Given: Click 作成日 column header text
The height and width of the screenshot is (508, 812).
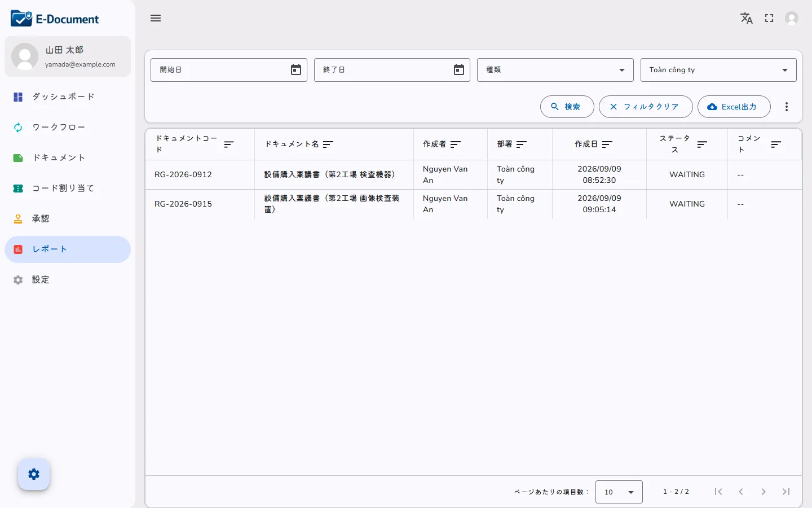Looking at the screenshot, I should pyautogui.click(x=586, y=144).
